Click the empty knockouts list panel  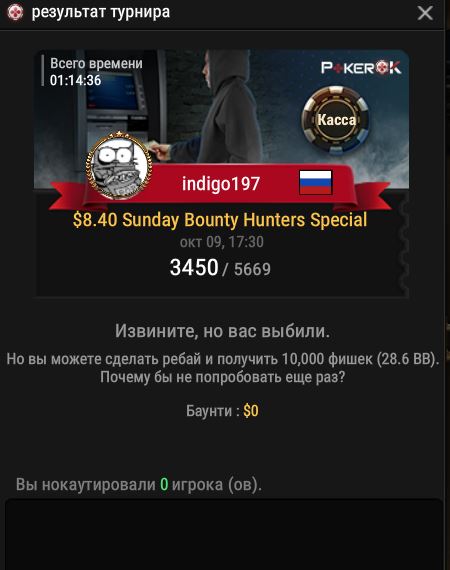(x=224, y=534)
